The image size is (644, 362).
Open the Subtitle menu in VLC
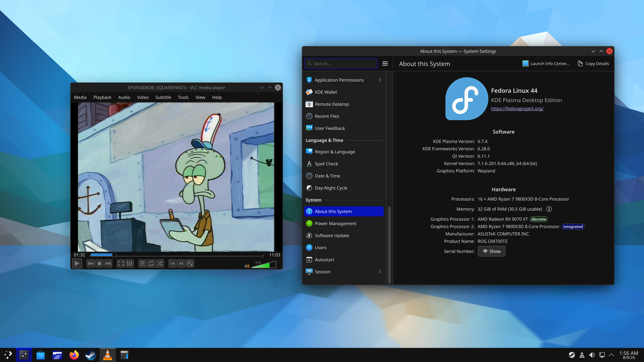tap(163, 97)
